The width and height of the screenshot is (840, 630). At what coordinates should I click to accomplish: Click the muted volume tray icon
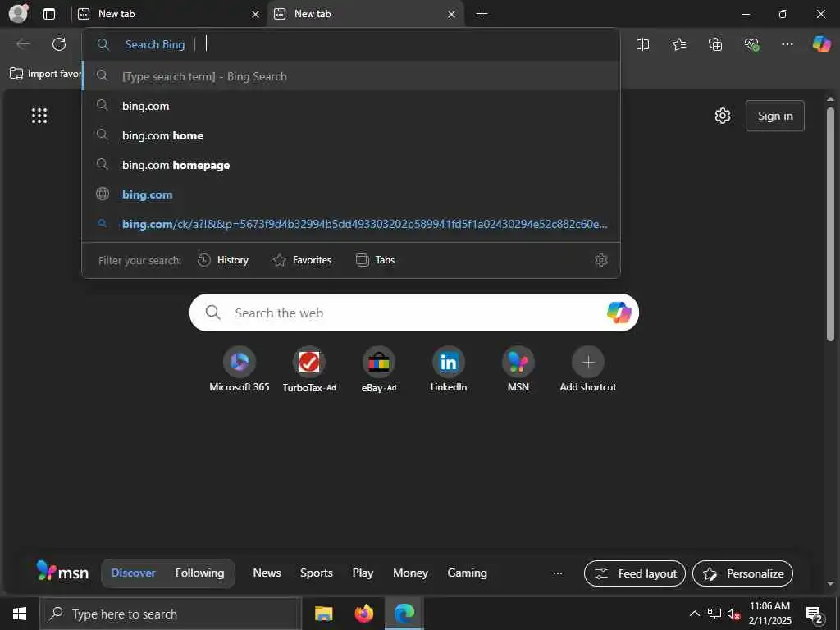pos(733,614)
